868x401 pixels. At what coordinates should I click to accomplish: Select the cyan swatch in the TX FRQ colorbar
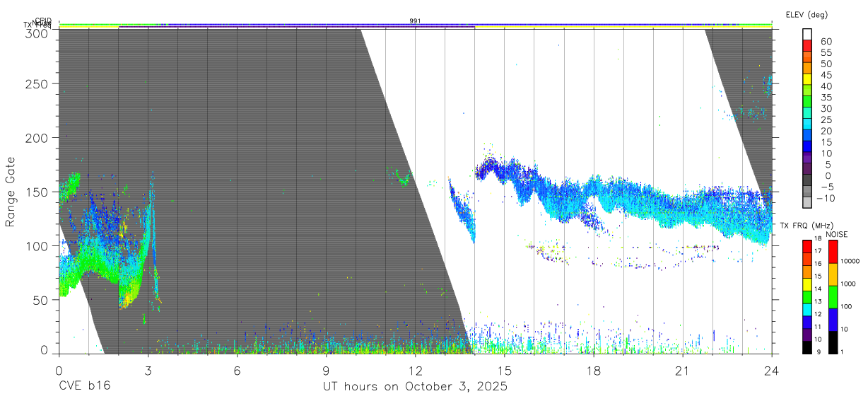[807, 309]
